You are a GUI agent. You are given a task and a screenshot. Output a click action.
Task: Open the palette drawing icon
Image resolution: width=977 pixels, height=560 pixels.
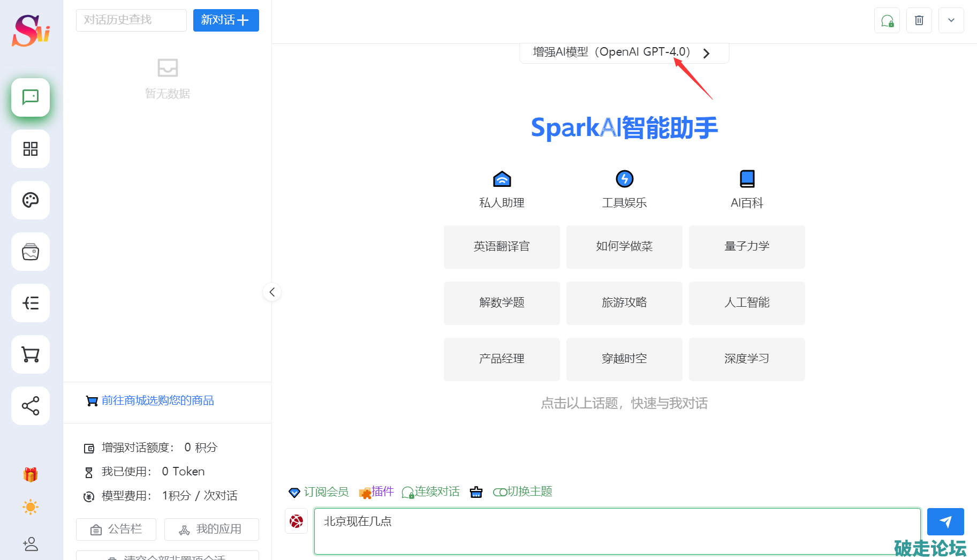31,200
